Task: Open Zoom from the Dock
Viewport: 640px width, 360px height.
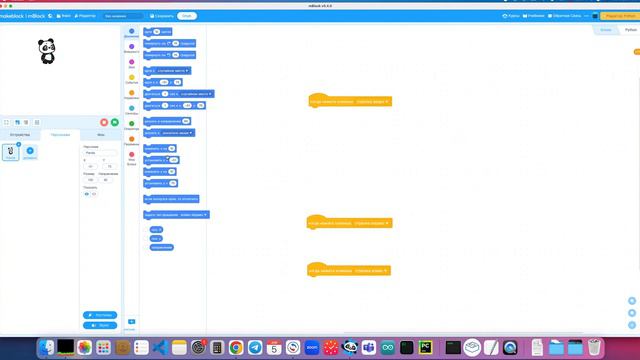Action: (x=312, y=348)
